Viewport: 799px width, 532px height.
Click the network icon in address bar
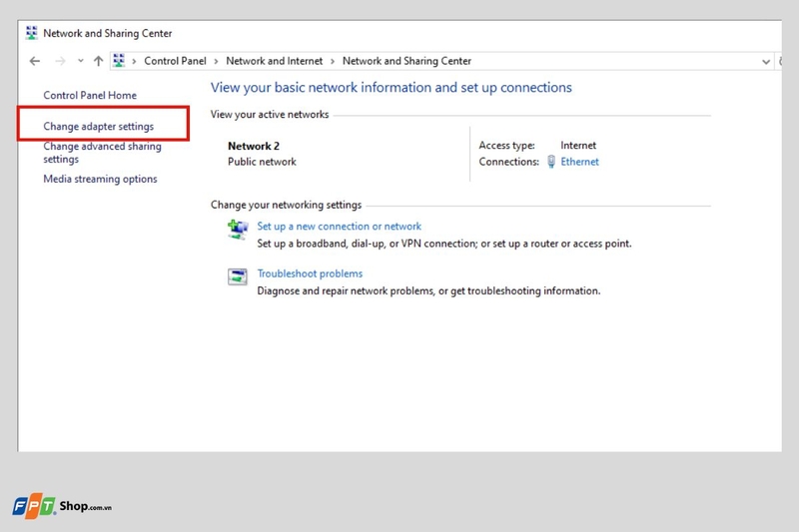pyautogui.click(x=119, y=61)
